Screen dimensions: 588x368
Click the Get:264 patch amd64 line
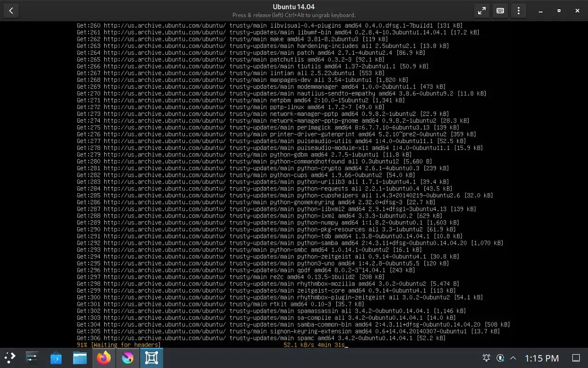[251, 53]
